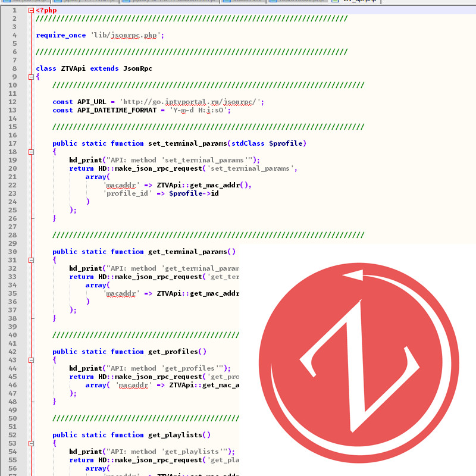Viewport: 476px width, 476px height.
Task: Click the 'return' keyword on line 45
Action: click(x=82, y=377)
